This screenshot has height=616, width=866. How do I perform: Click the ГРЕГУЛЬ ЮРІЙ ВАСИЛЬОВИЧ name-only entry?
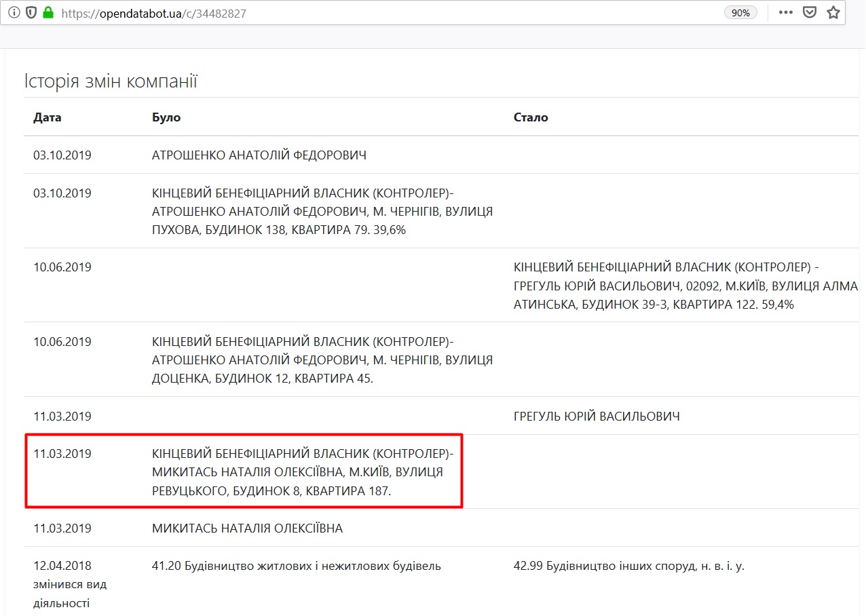(597, 416)
